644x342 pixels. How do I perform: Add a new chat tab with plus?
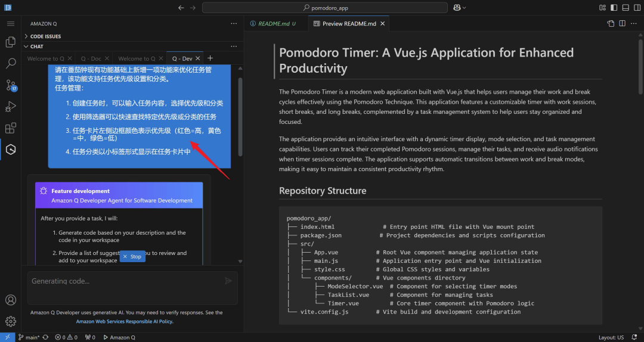[210, 58]
